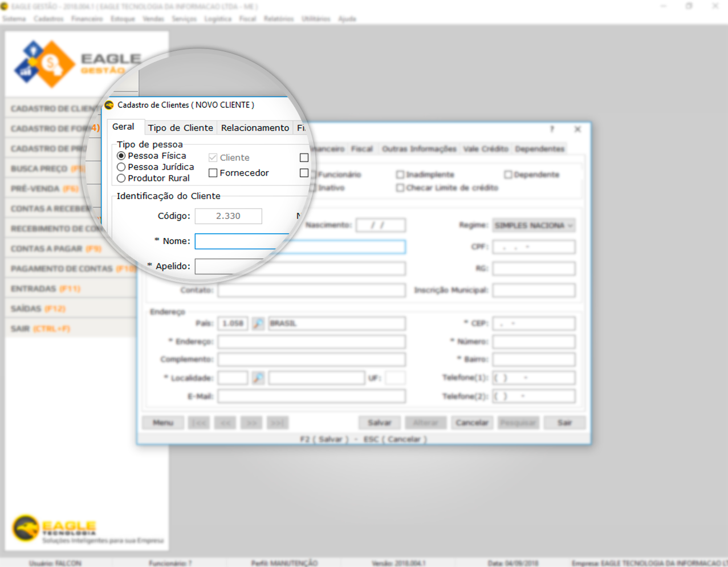
Task: Go to previous record navigation button
Action: [x=225, y=423]
